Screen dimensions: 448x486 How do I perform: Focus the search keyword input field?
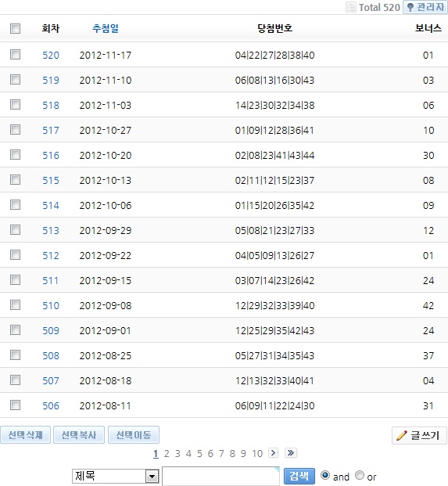point(220,476)
